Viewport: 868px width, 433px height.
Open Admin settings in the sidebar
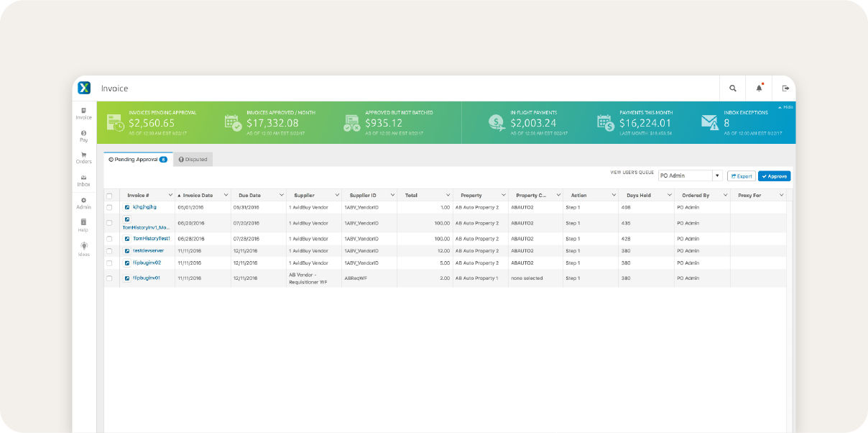[84, 201]
